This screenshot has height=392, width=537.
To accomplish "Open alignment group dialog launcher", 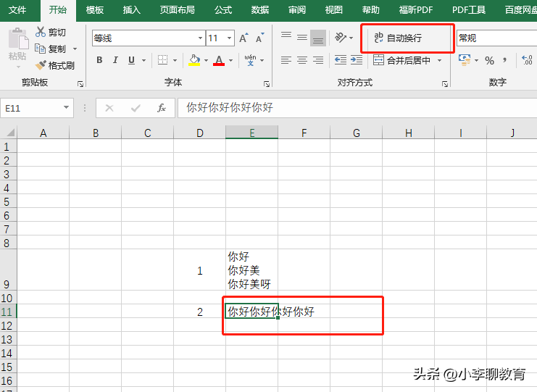I will pyautogui.click(x=444, y=84).
